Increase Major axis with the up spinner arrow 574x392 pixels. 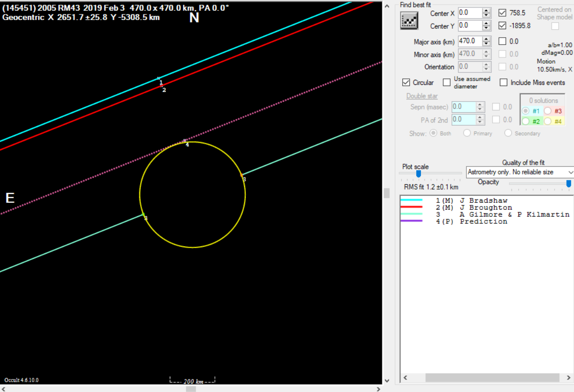[x=486, y=39]
